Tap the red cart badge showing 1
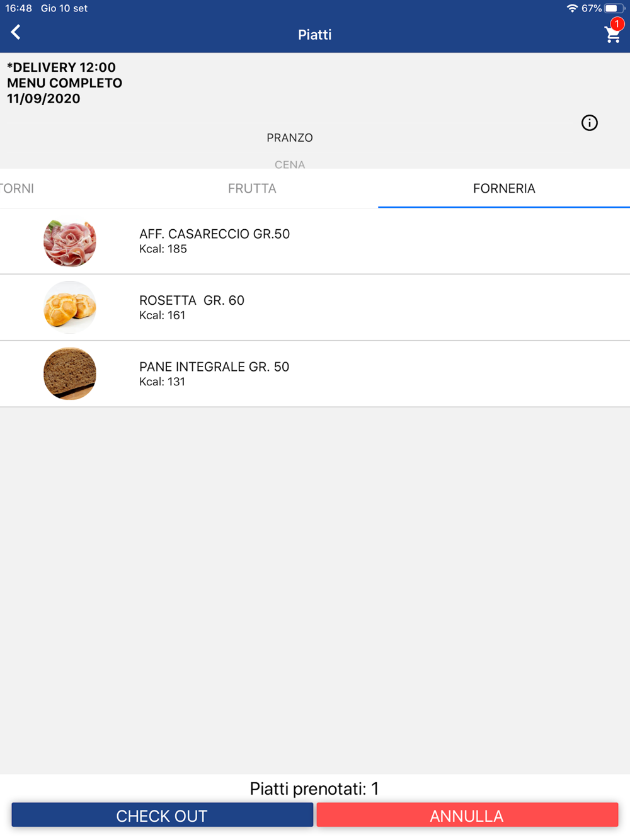Viewport: 630px width, 840px height. click(x=617, y=24)
